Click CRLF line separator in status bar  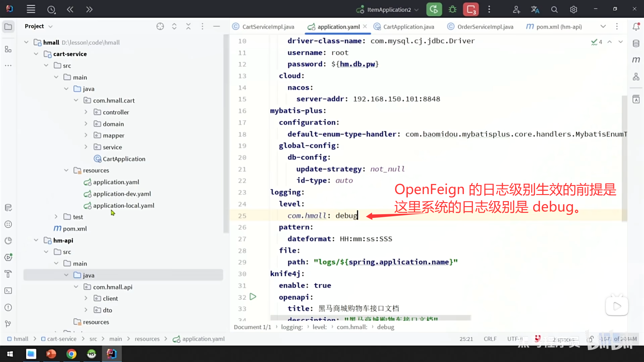point(490,339)
